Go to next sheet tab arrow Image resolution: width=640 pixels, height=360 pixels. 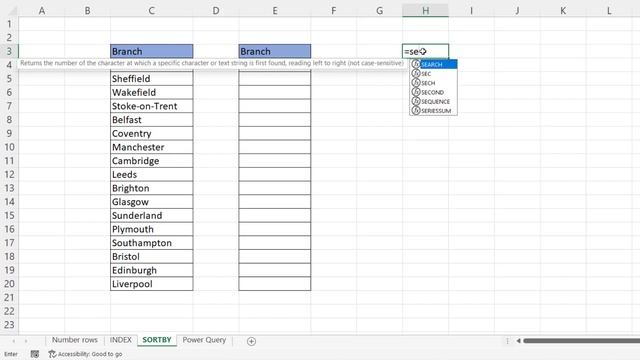(x=26, y=341)
